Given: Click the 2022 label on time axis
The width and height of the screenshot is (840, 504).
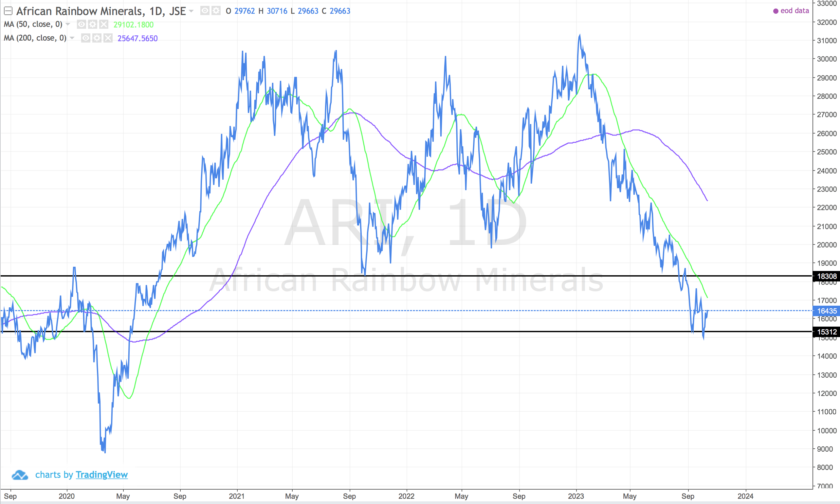Looking at the screenshot, I should (x=406, y=496).
